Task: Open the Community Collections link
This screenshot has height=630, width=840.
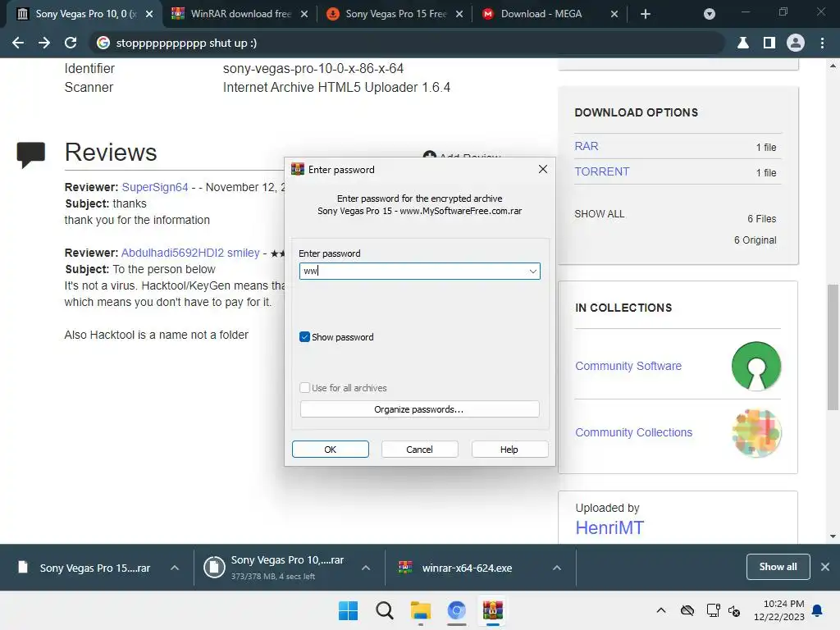Action: click(x=634, y=432)
